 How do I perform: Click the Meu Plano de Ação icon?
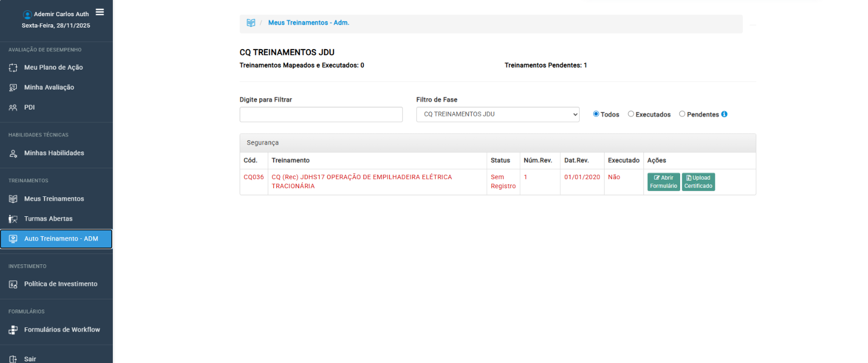[x=13, y=68]
